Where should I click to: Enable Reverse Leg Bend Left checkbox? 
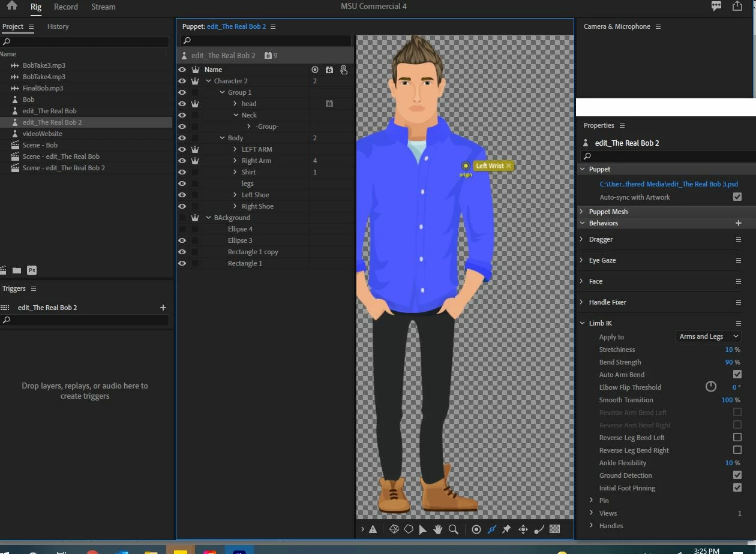(x=737, y=438)
